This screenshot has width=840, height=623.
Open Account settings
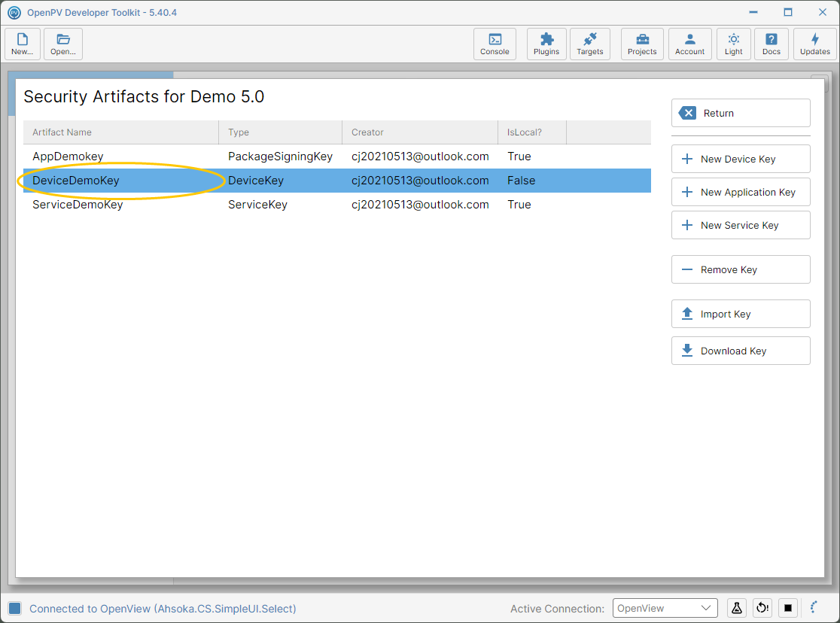click(689, 44)
